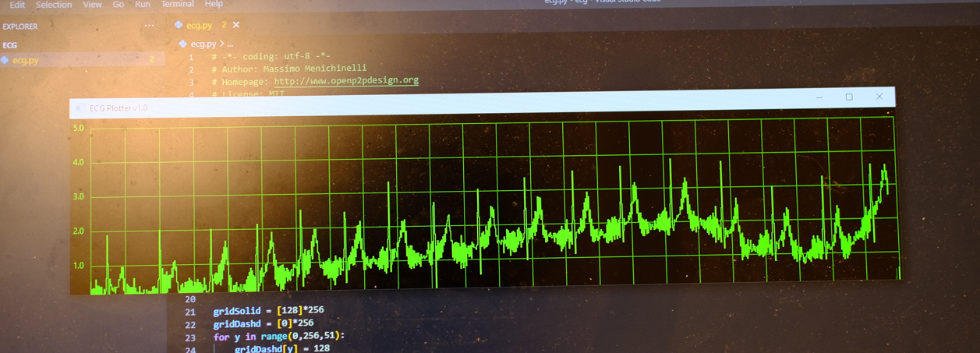Click the gridSolid = [128]*256 code line
Image resolution: width=980 pixels, height=353 pixels.
pyautogui.click(x=268, y=311)
